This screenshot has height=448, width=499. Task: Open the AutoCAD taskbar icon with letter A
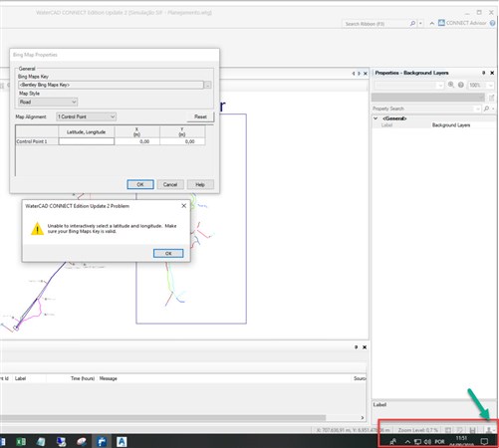click(x=122, y=441)
